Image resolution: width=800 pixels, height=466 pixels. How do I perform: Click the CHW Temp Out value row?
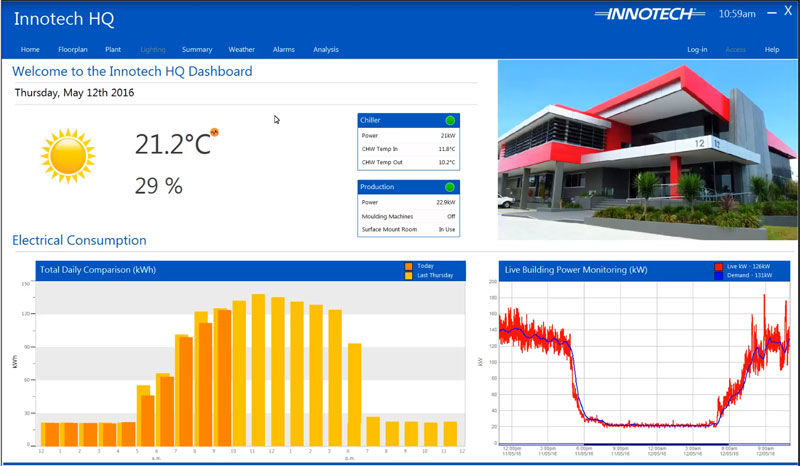408,162
